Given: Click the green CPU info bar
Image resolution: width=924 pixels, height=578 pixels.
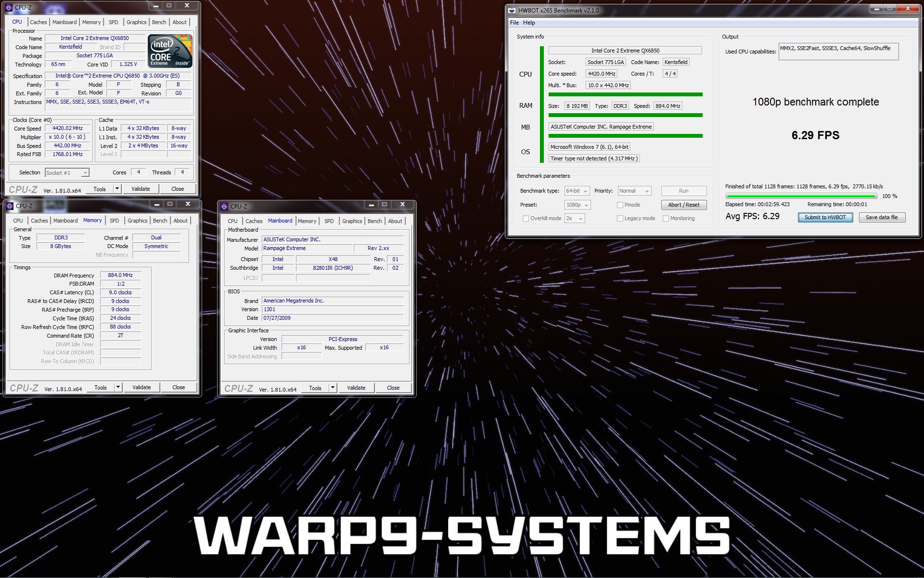Looking at the screenshot, I should coord(625,94).
